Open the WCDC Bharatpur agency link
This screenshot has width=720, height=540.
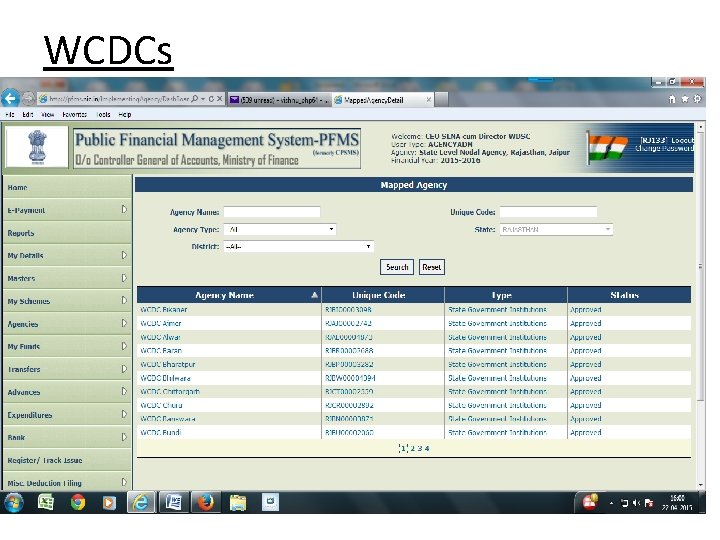click(x=168, y=364)
